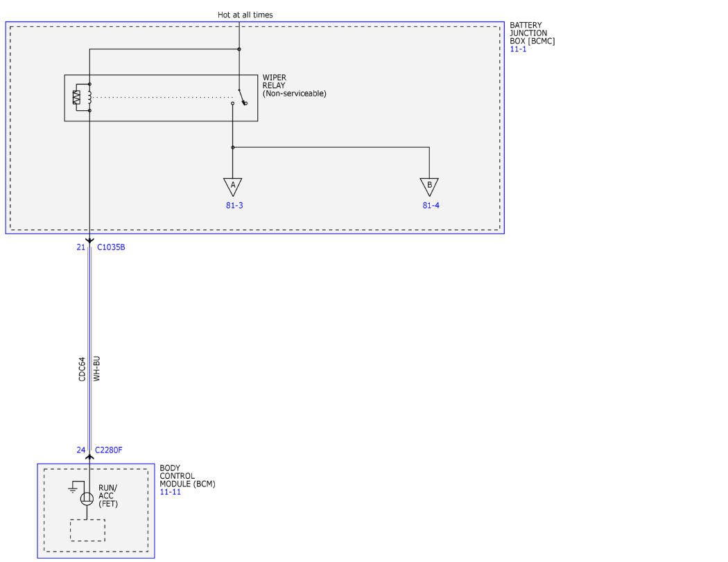Click the Hot at all times label

[x=245, y=15]
